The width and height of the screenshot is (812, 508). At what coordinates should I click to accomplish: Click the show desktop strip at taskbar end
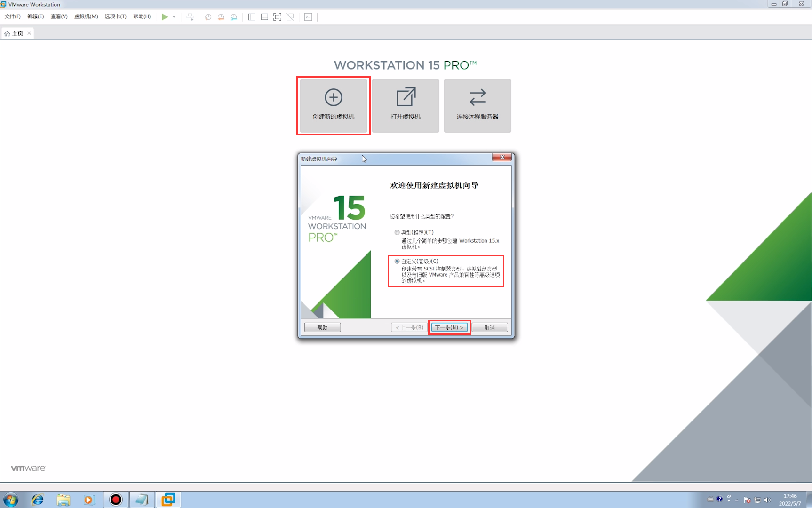click(x=809, y=500)
